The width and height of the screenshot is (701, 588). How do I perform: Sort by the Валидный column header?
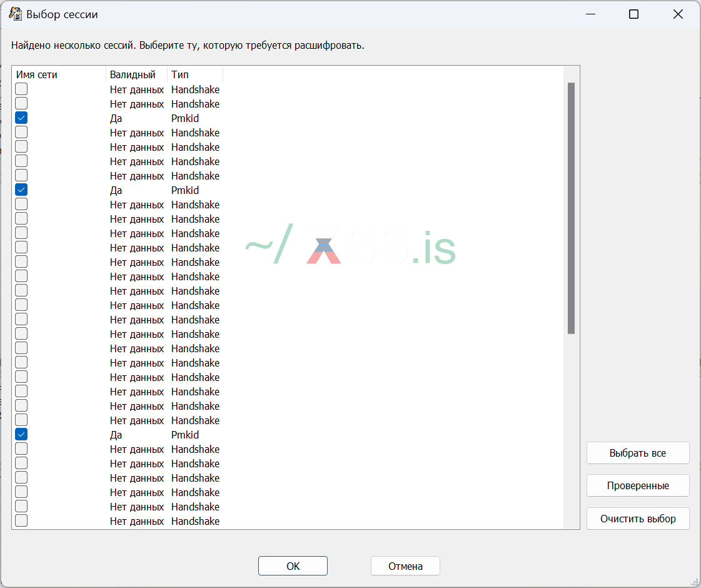point(137,74)
